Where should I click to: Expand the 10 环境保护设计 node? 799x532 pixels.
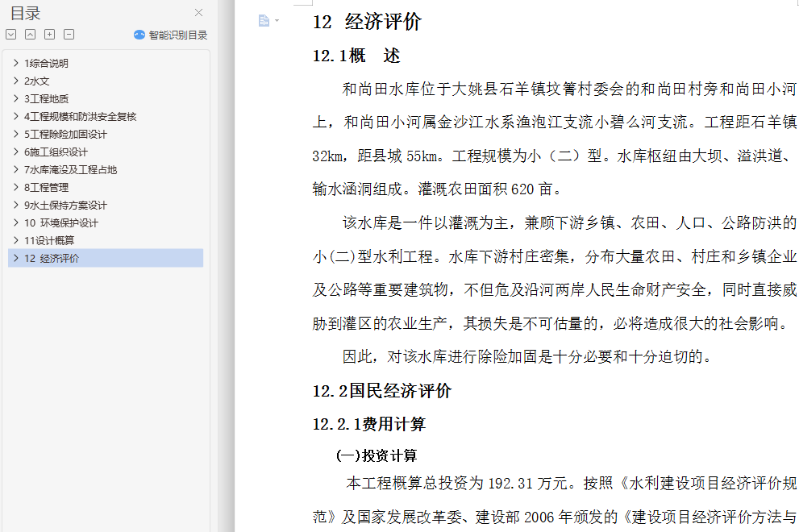click(x=16, y=222)
